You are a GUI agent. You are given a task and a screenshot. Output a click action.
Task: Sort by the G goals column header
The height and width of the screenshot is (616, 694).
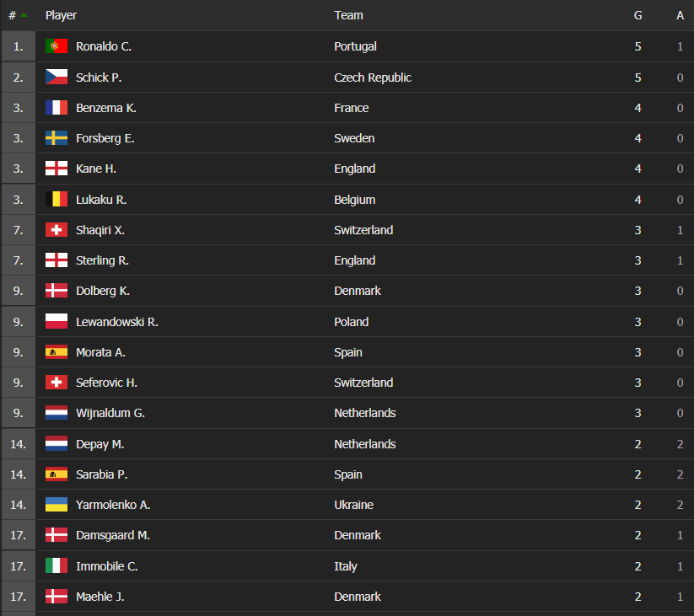click(x=638, y=15)
